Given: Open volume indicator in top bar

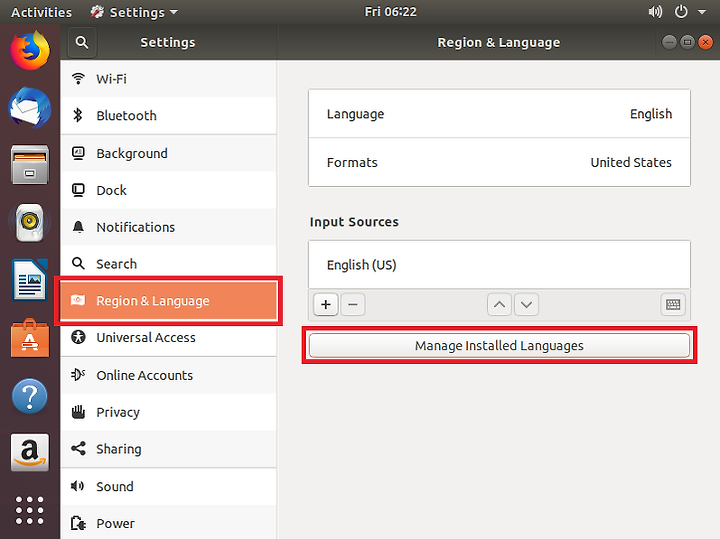Looking at the screenshot, I should (655, 12).
